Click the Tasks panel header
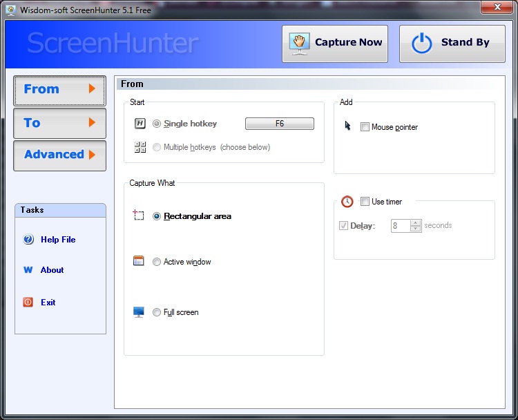The height and width of the screenshot is (420, 518). coord(60,210)
